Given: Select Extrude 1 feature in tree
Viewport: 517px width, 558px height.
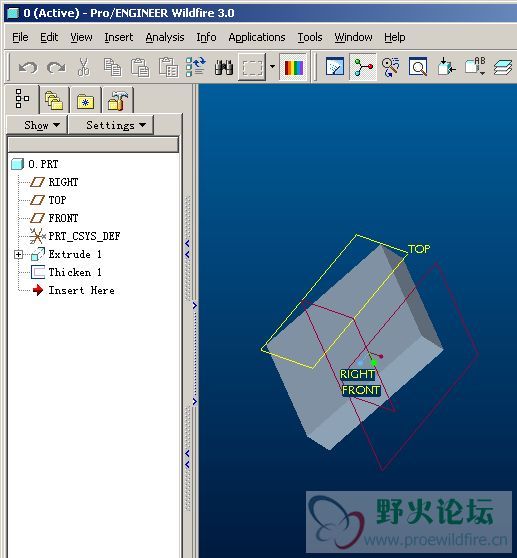Looking at the screenshot, I should tap(75, 254).
